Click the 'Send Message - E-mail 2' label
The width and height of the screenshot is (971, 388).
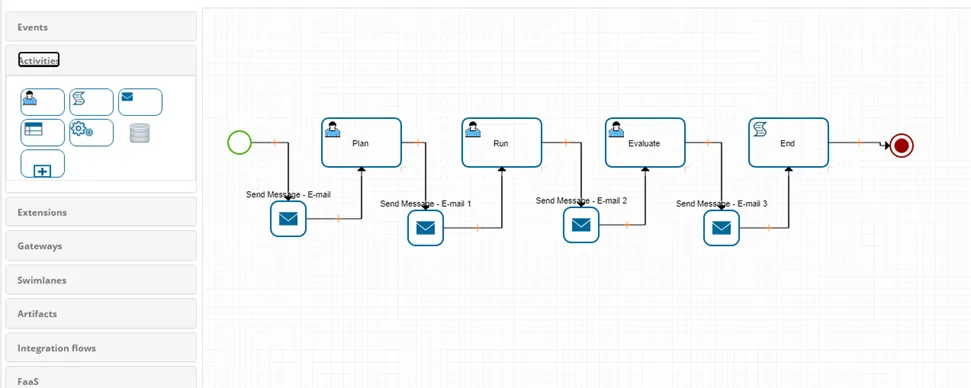coord(581,200)
